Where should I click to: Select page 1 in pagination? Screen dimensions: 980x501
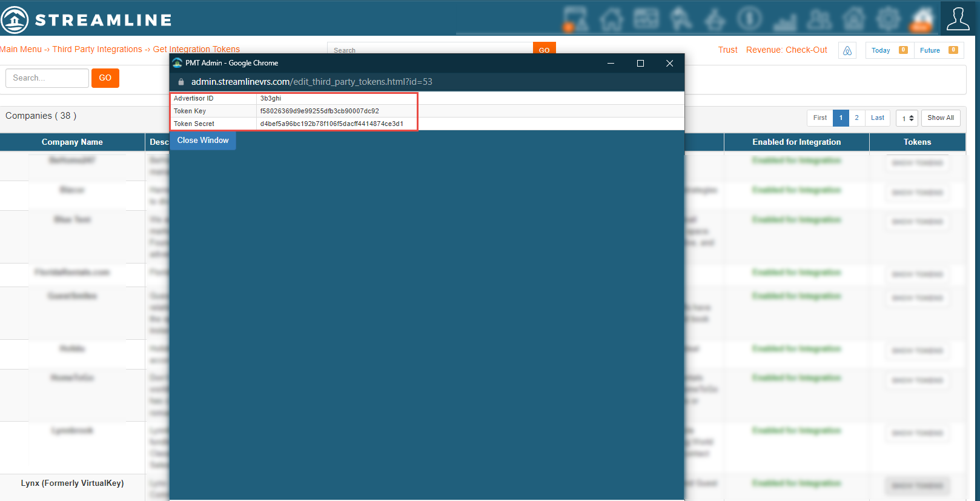pos(841,118)
